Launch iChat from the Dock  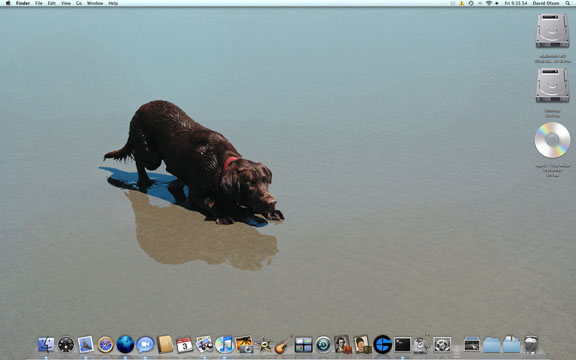pyautogui.click(x=145, y=345)
